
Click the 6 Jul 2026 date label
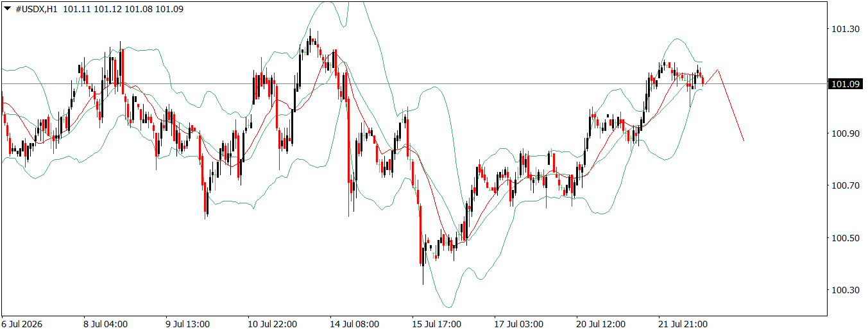point(21,324)
